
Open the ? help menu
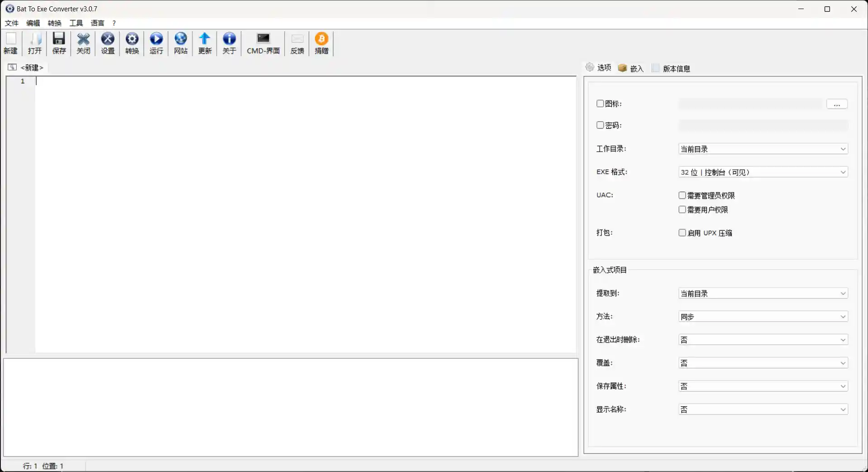pos(114,23)
